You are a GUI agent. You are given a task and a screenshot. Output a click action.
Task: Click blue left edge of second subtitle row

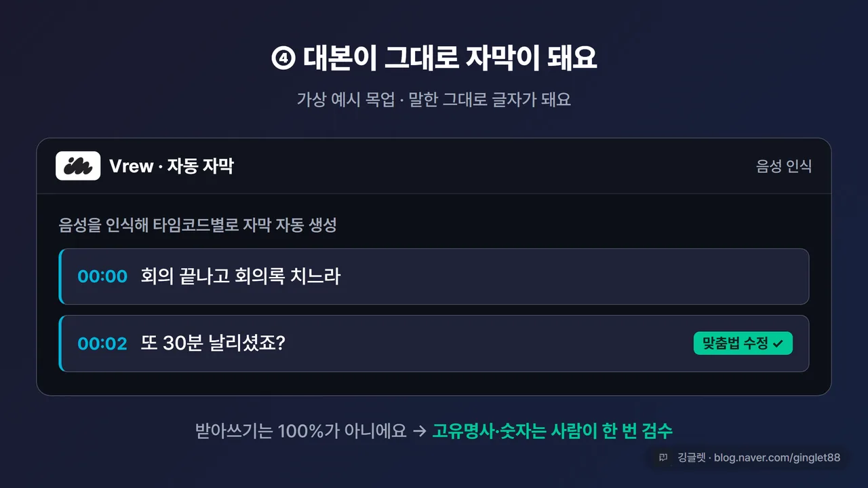pyautogui.click(x=60, y=343)
